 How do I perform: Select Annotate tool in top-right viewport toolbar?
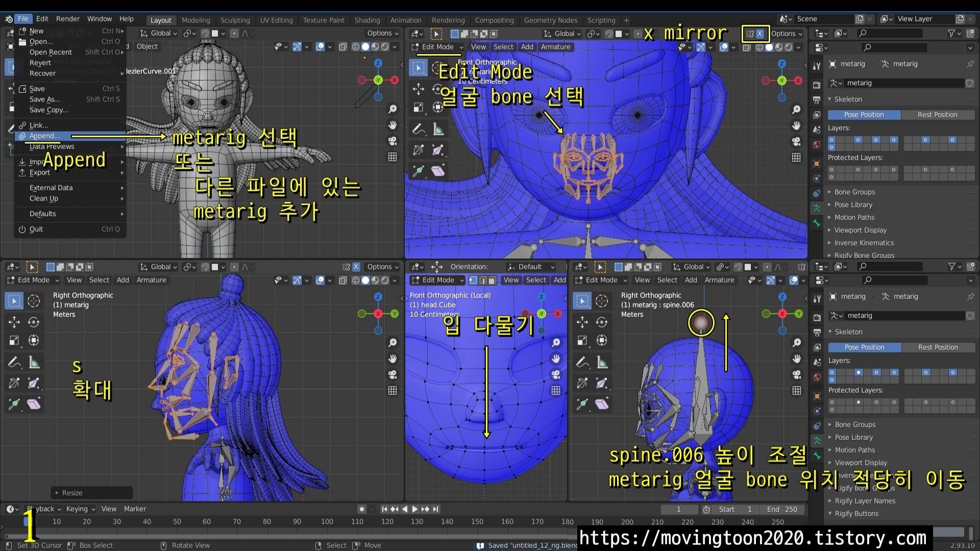click(419, 129)
